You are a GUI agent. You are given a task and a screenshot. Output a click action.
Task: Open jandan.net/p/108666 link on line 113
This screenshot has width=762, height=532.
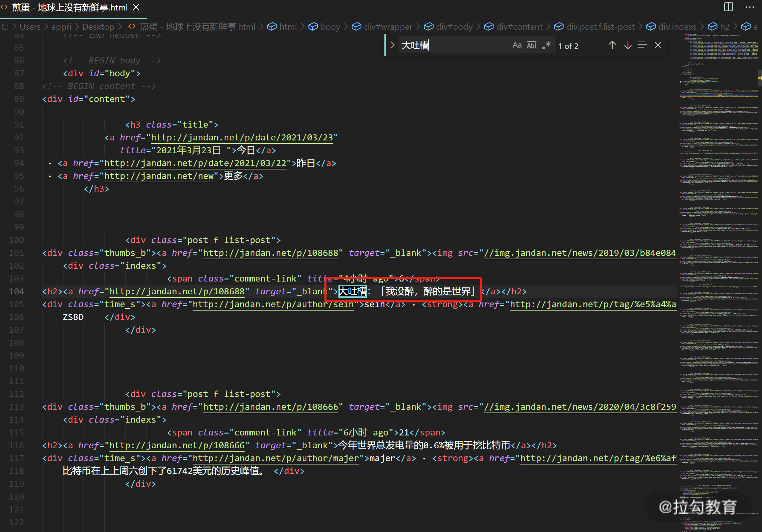pyautogui.click(x=271, y=407)
